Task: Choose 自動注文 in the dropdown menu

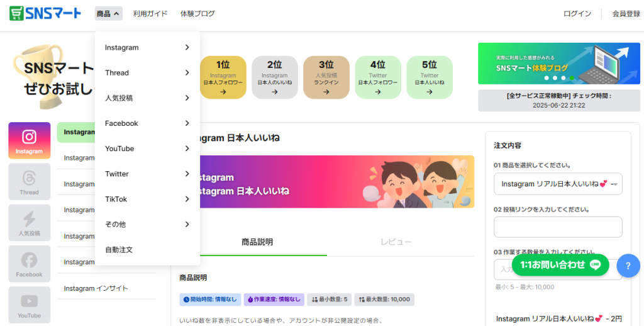Action: coord(147,250)
